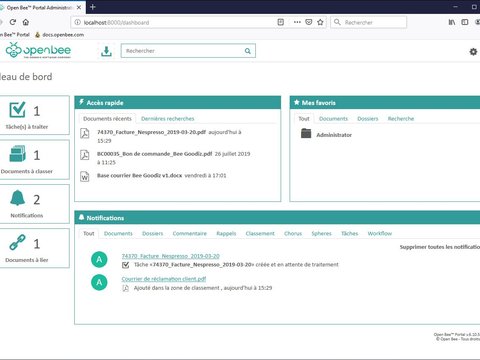
Task: Open a new browser tab with plus
Action: pyautogui.click(x=93, y=7)
